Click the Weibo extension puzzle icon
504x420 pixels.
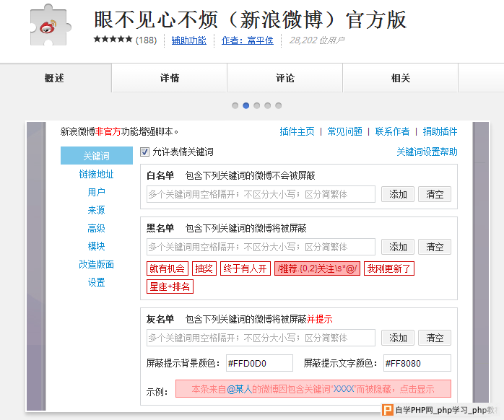[50, 25]
